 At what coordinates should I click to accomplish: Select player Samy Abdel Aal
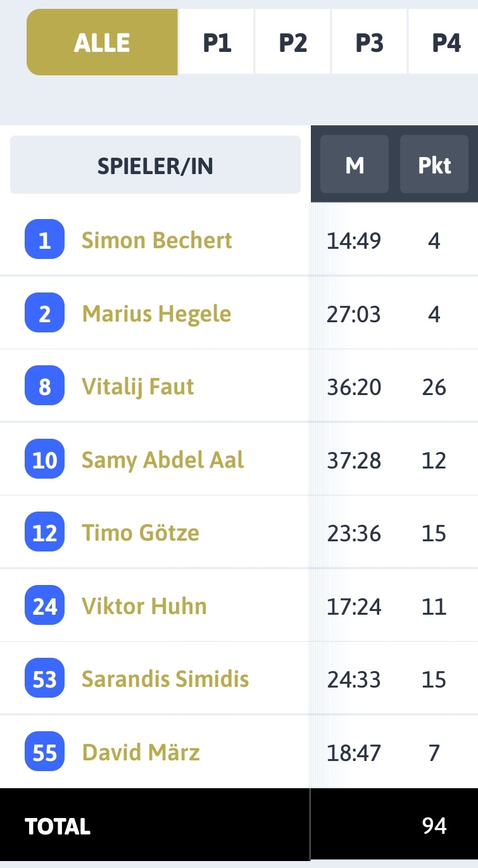[x=163, y=460]
